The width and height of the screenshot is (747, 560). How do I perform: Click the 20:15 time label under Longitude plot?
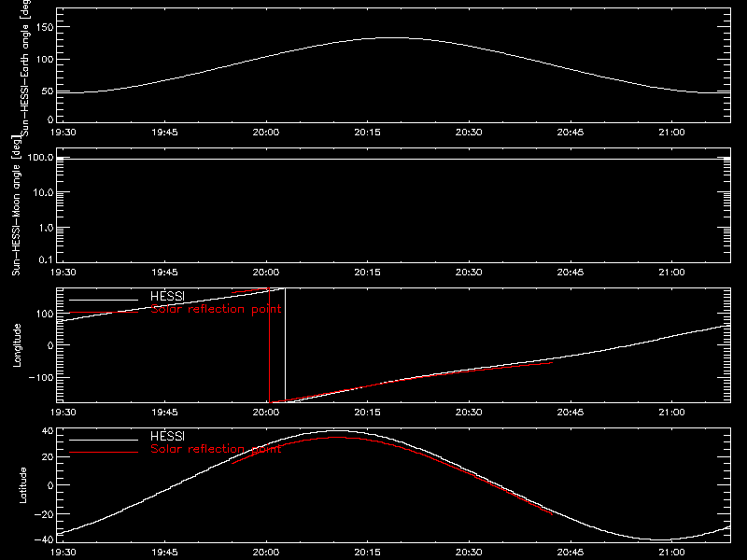[367, 412]
